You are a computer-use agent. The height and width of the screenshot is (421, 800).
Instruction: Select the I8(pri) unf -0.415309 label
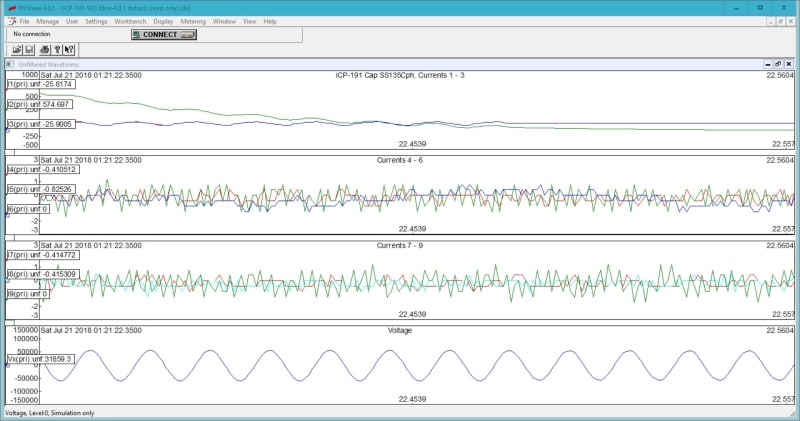point(43,274)
